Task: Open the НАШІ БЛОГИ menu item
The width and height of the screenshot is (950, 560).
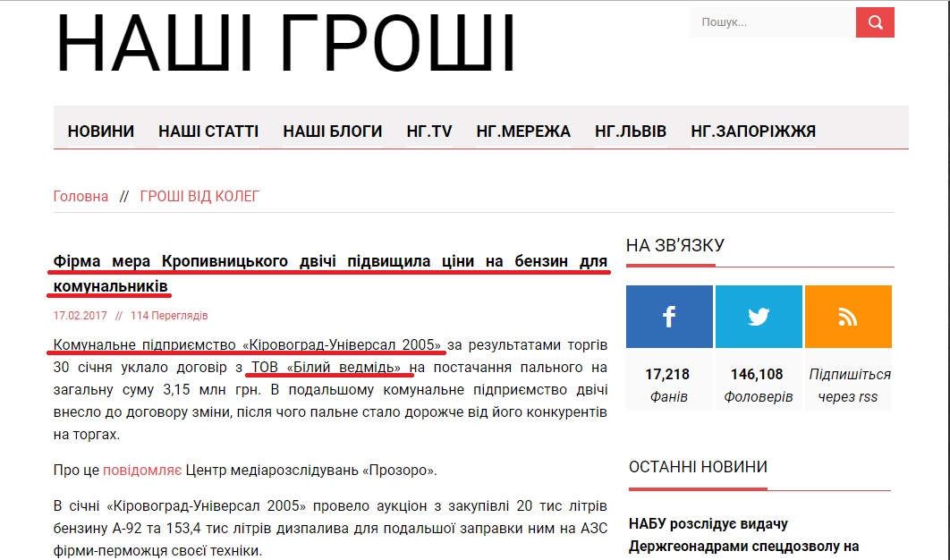Action: [x=333, y=131]
